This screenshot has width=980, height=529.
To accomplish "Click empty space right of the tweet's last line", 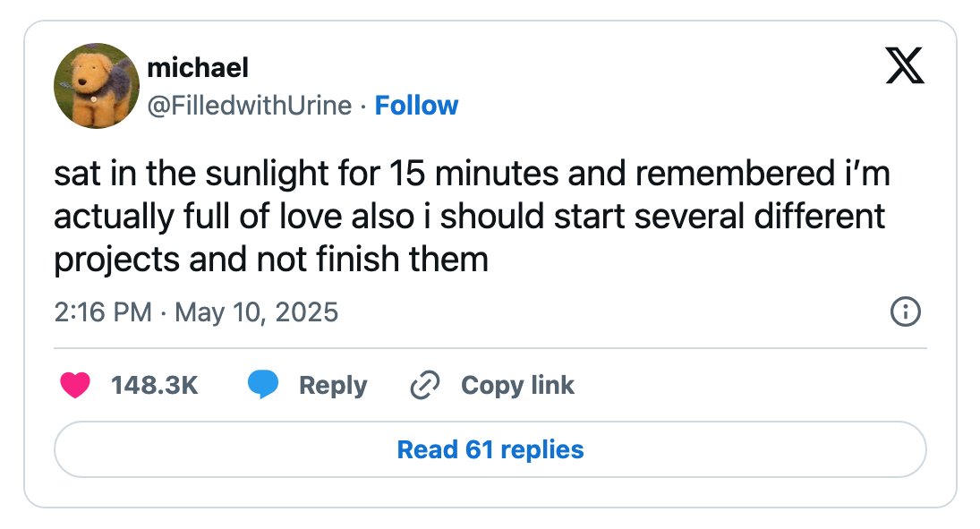I will click(x=706, y=259).
